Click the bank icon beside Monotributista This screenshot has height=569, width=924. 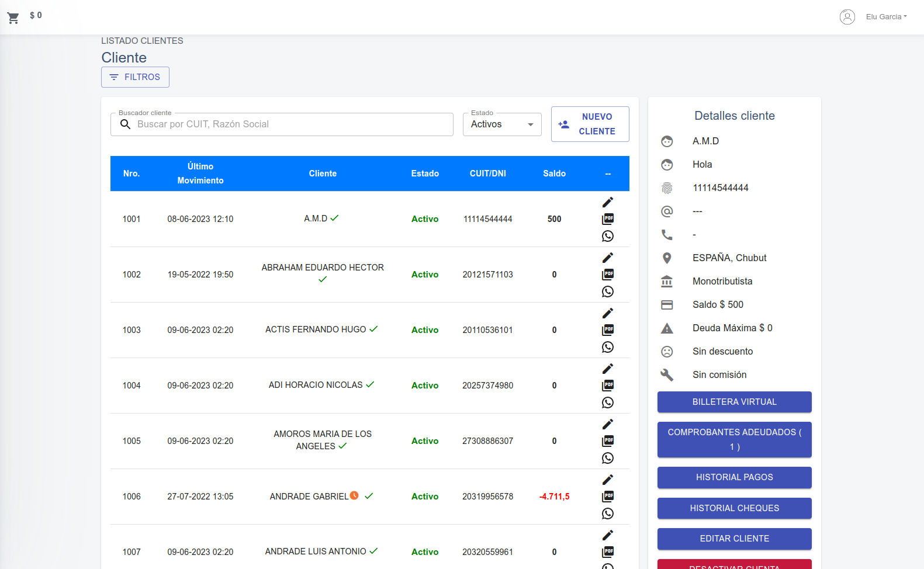click(x=667, y=282)
